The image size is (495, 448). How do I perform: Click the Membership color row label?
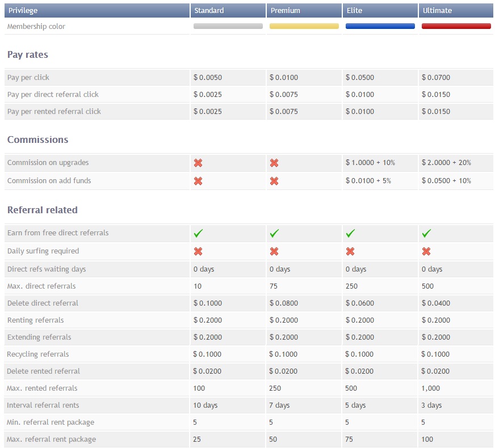tap(36, 27)
